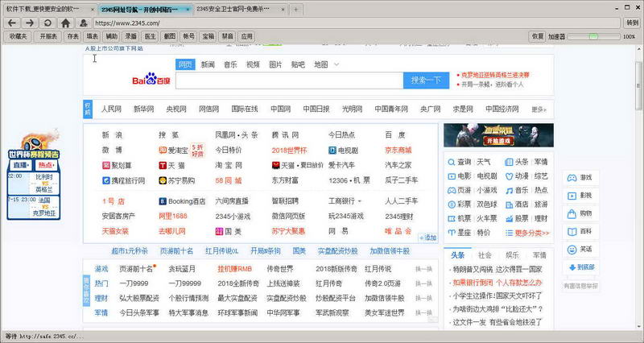Open the 2018世界杯 link

[289, 151]
